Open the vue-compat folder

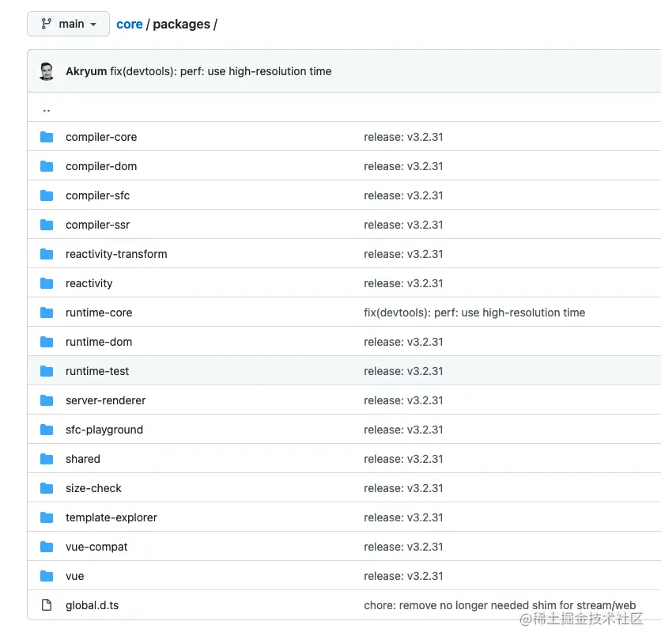[96, 547]
